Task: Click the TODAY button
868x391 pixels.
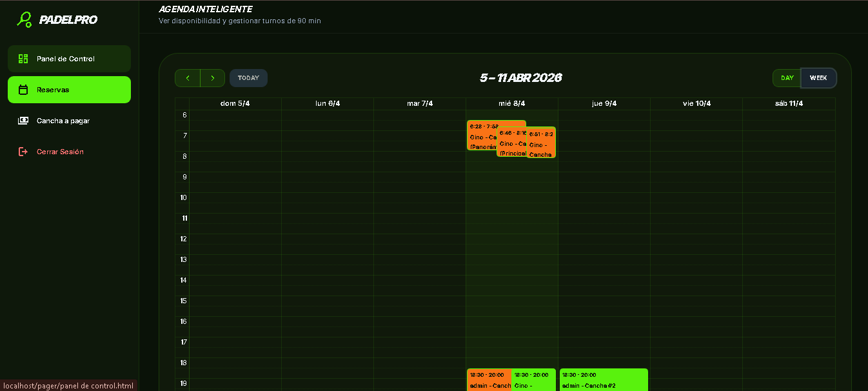Action: 248,78
